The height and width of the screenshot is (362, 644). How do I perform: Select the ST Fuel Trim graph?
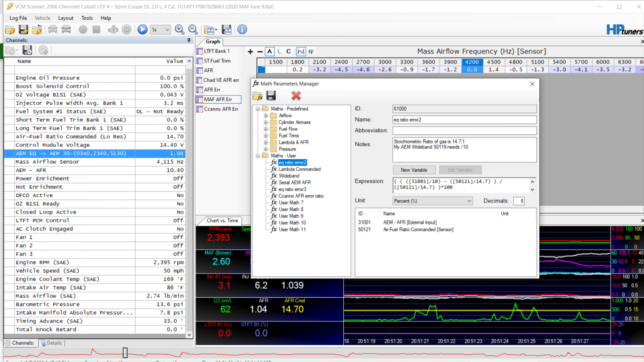[217, 61]
